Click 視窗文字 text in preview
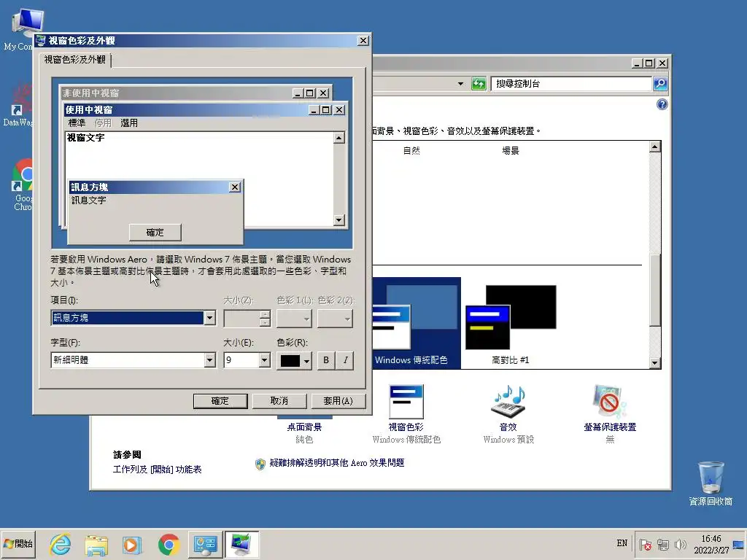 pyautogui.click(x=86, y=138)
